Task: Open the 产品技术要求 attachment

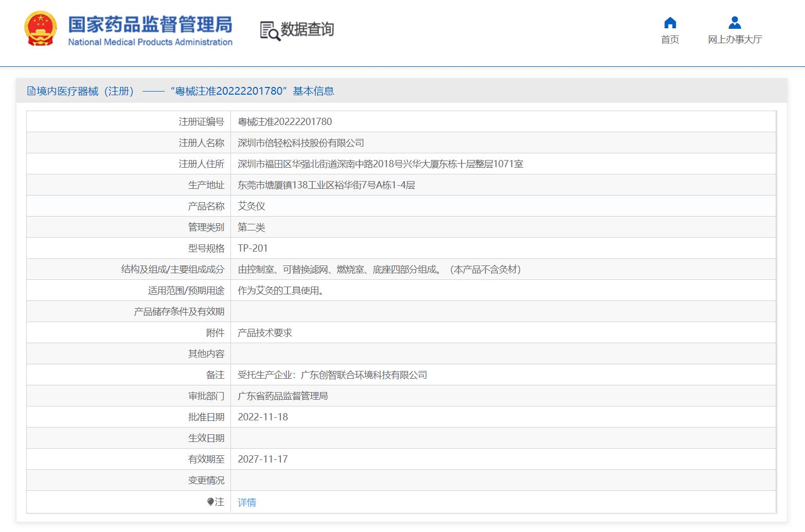Action: 265,333
